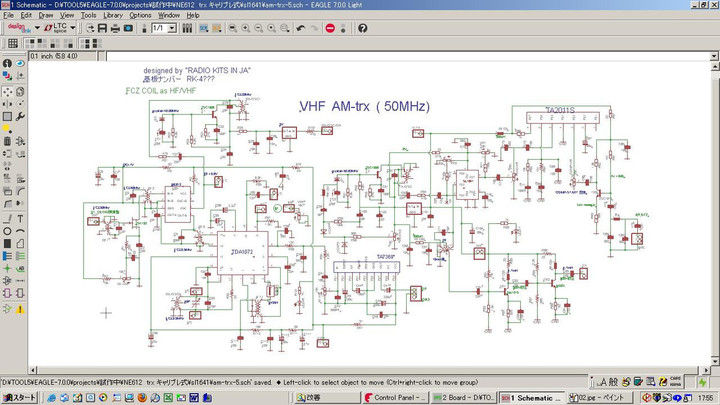Switch to Control Panel taskbar button
This screenshot has width=720, height=405.
(x=395, y=397)
